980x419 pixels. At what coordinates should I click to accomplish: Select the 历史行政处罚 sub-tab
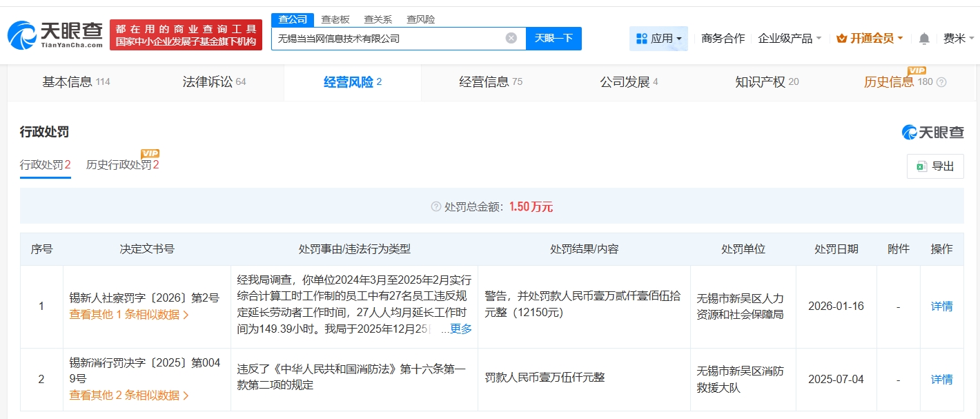pos(122,165)
